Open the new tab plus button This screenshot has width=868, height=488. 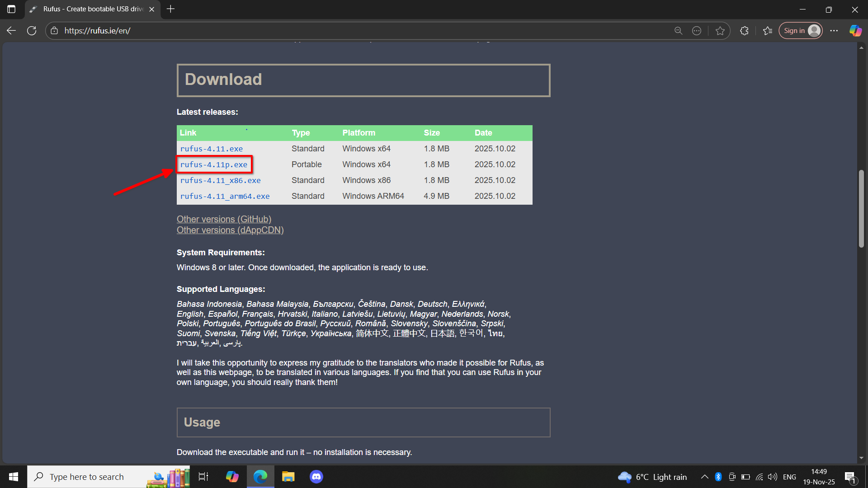(x=170, y=9)
